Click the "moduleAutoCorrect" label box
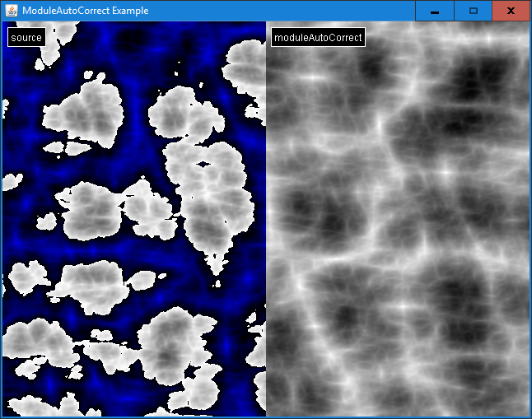The height and width of the screenshot is (419, 532). (318, 38)
